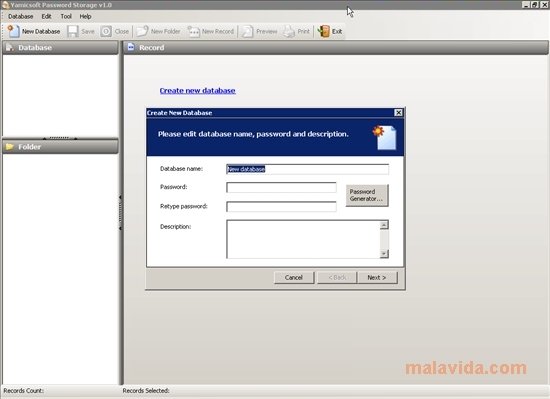Click the Exit toolbar icon
This screenshot has width=550, height=399.
[x=324, y=31]
